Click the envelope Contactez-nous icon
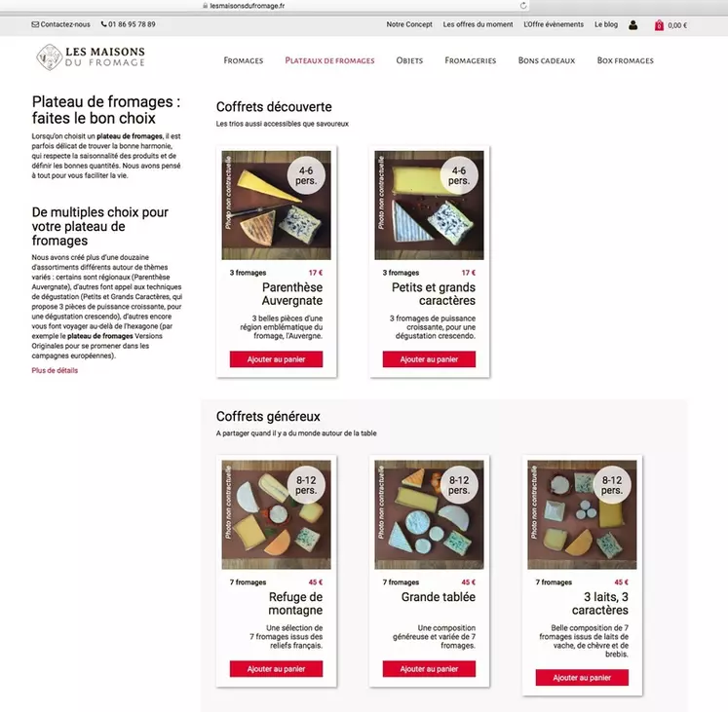The height and width of the screenshot is (712, 728). (35, 24)
